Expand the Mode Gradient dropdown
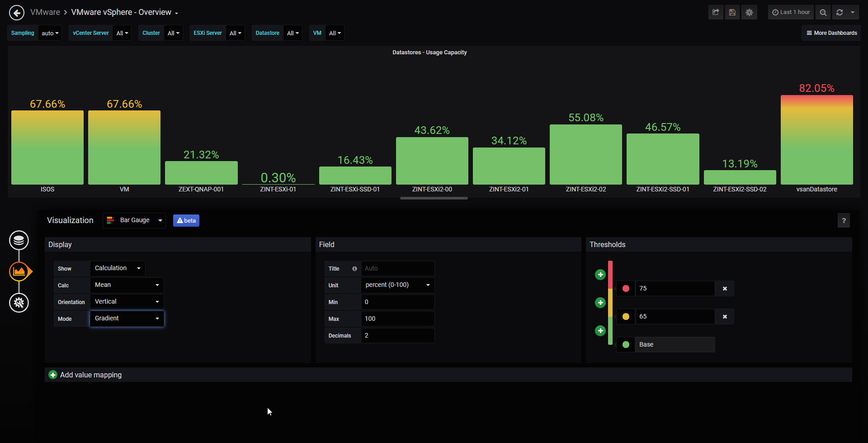The image size is (868, 443). 127,319
